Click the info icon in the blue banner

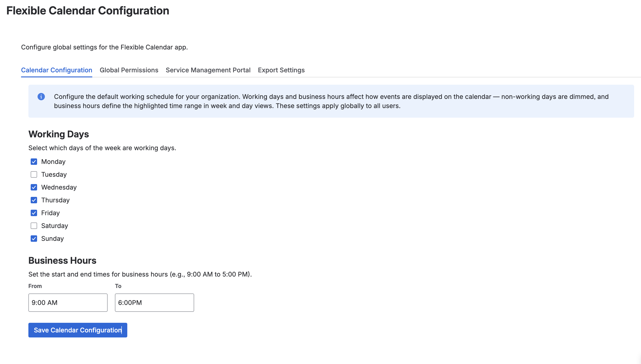(x=41, y=97)
